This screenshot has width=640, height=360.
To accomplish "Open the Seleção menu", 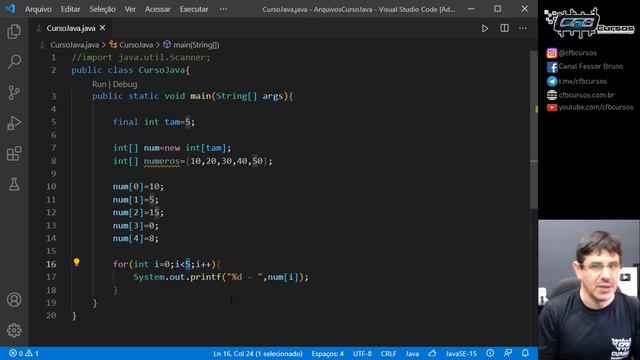I will pyautogui.click(x=102, y=9).
